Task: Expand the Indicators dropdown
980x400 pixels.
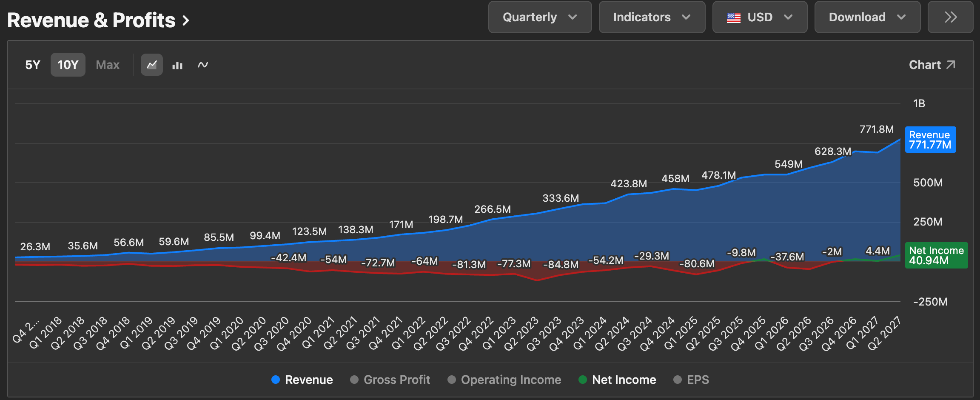Action: [x=652, y=17]
